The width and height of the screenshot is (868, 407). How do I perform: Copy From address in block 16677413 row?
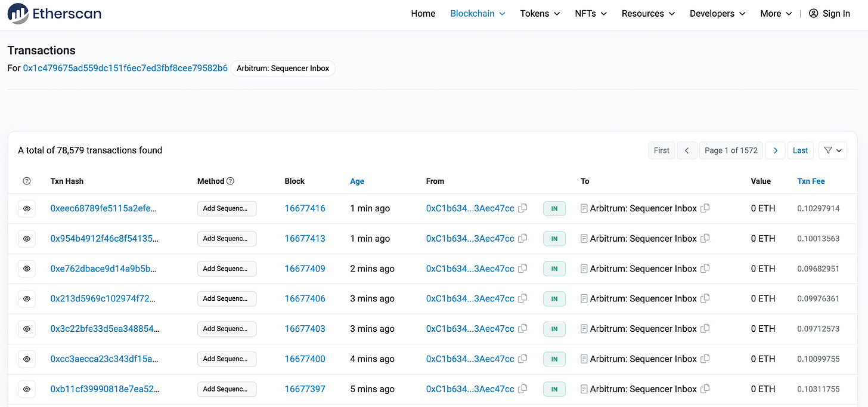523,238
